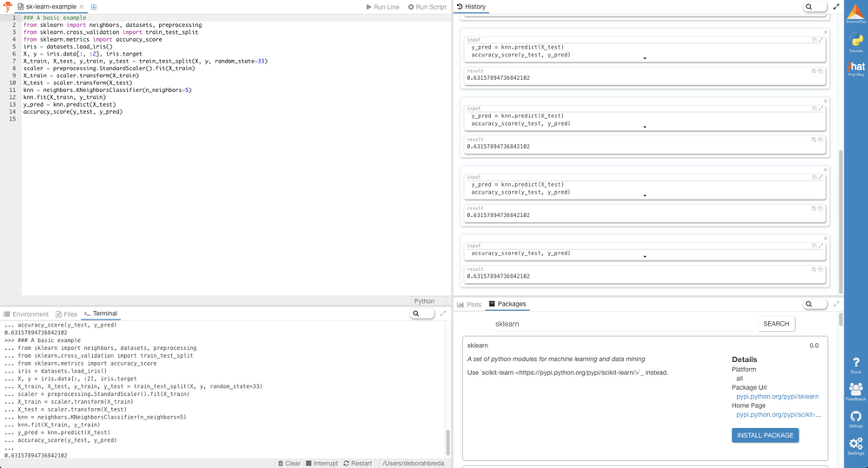The image size is (868, 468).
Task: Close the history block with only accuracy_score input
Action: [825, 239]
